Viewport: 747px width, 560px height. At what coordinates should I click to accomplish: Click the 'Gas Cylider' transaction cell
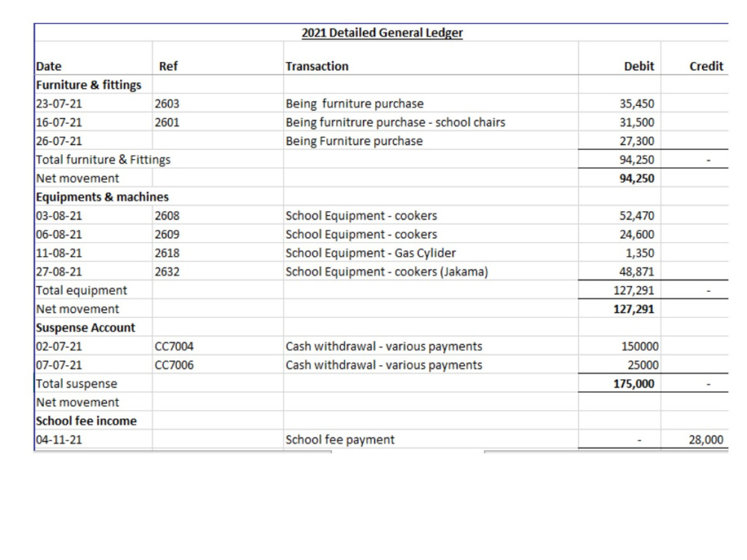point(371,253)
